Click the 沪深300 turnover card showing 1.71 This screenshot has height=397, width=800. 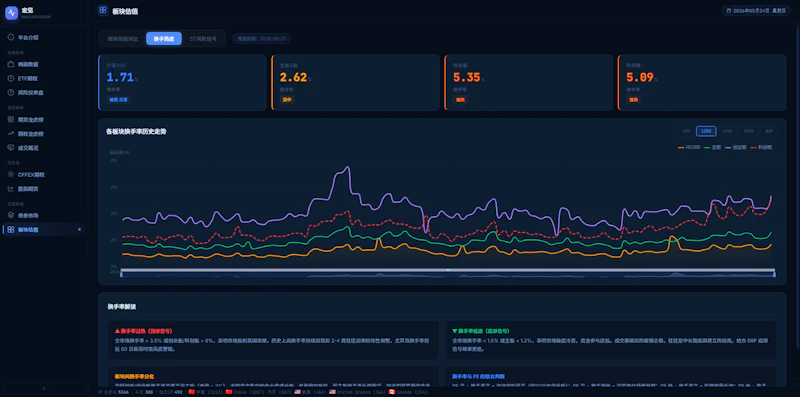point(182,83)
